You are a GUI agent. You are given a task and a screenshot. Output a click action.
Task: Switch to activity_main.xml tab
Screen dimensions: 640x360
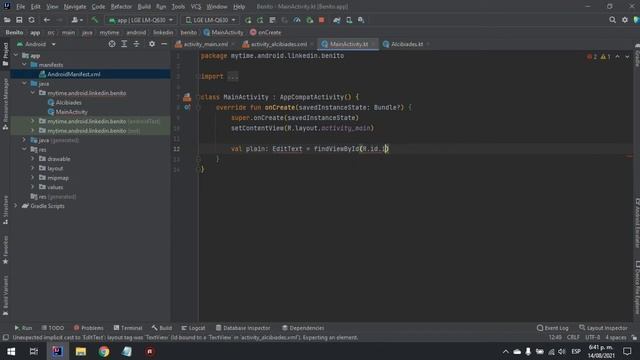(x=205, y=44)
